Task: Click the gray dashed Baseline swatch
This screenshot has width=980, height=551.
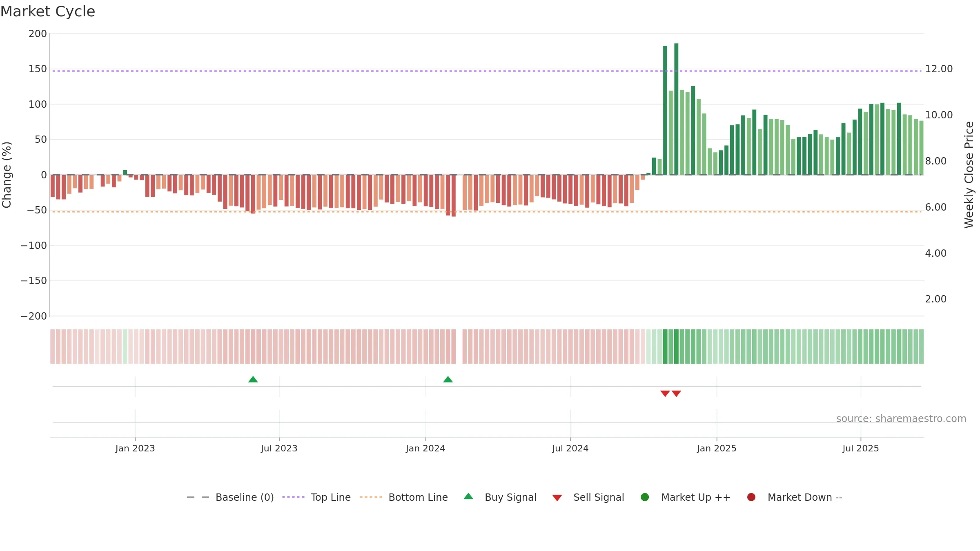Action: (198, 497)
